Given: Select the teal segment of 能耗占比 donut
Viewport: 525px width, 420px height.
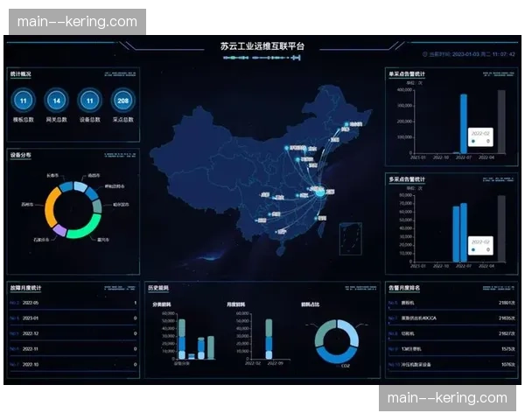Looking at the screenshot, I should pos(324,333).
